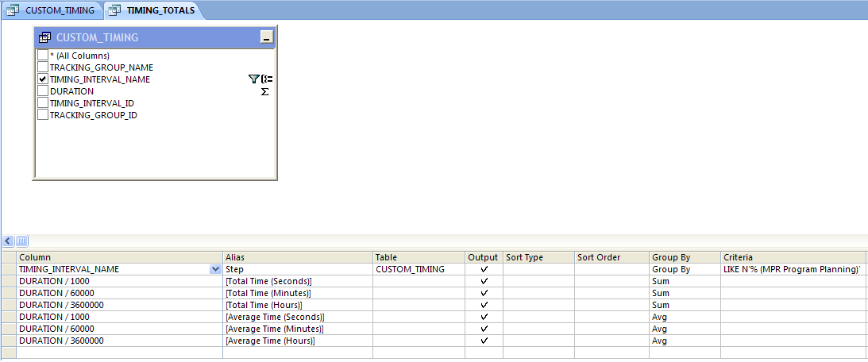The image size is (868, 362).
Task: Open the TIMING_INTERVAL_NAME column dropdown
Action: pos(215,269)
